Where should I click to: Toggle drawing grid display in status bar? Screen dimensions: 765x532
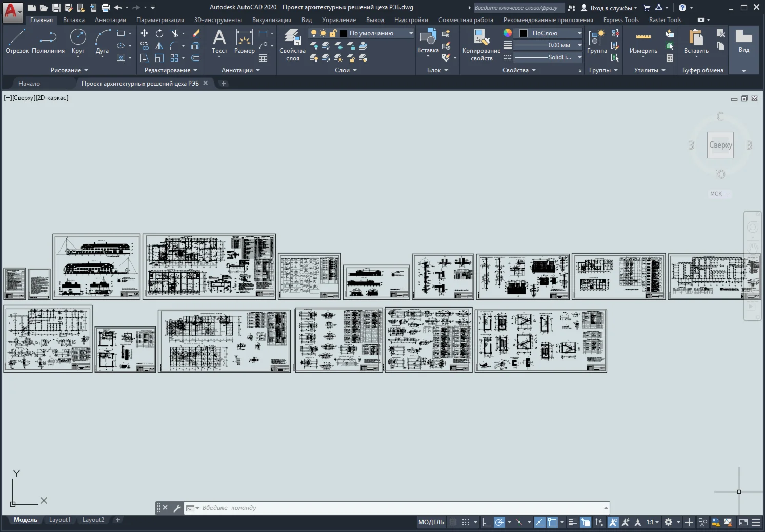(x=453, y=522)
